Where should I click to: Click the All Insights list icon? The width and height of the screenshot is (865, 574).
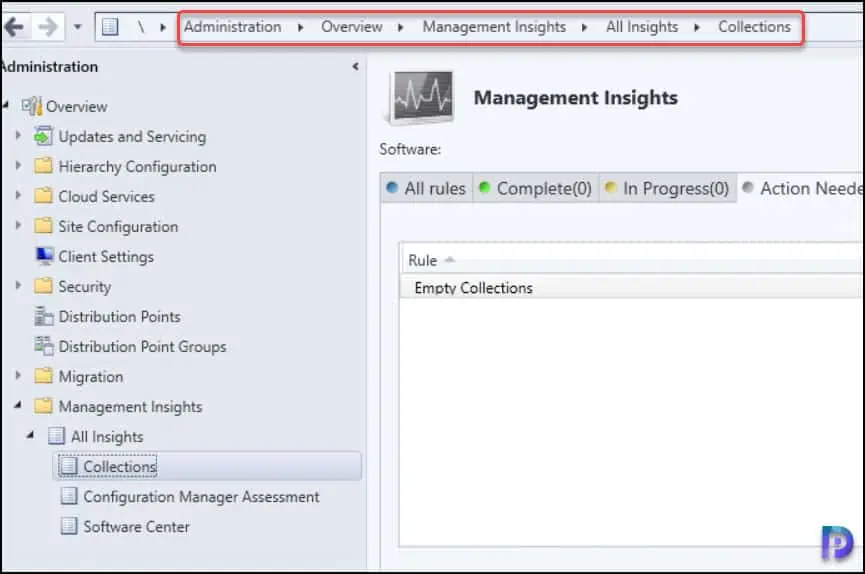coord(56,436)
